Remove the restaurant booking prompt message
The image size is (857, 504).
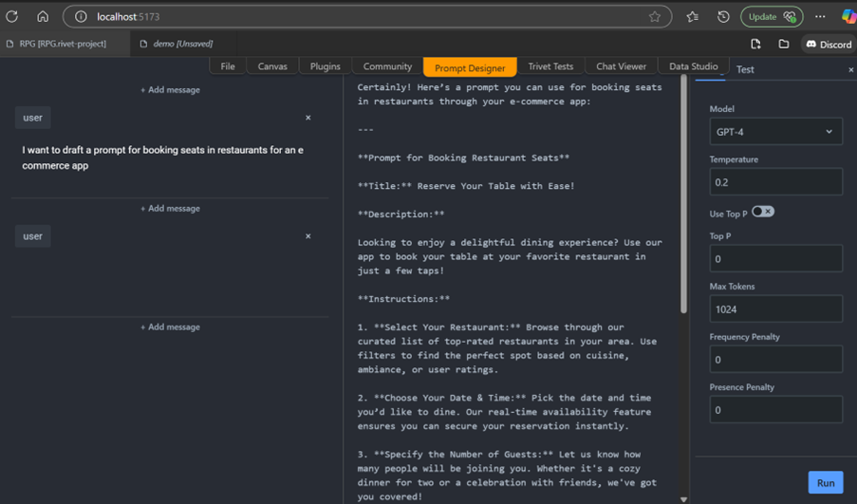[x=307, y=118]
